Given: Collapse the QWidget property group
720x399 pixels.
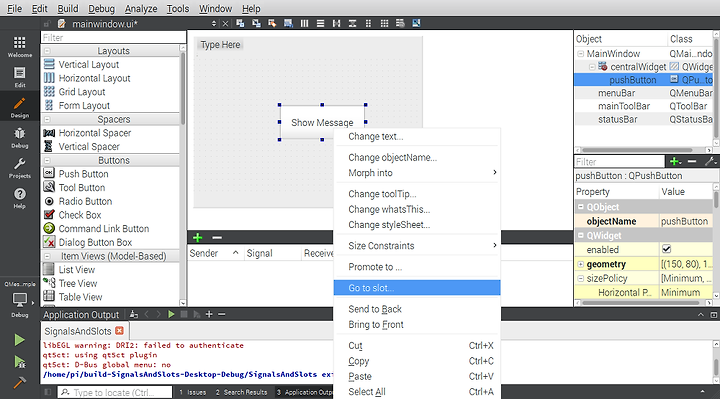Looking at the screenshot, I should click(580, 236).
